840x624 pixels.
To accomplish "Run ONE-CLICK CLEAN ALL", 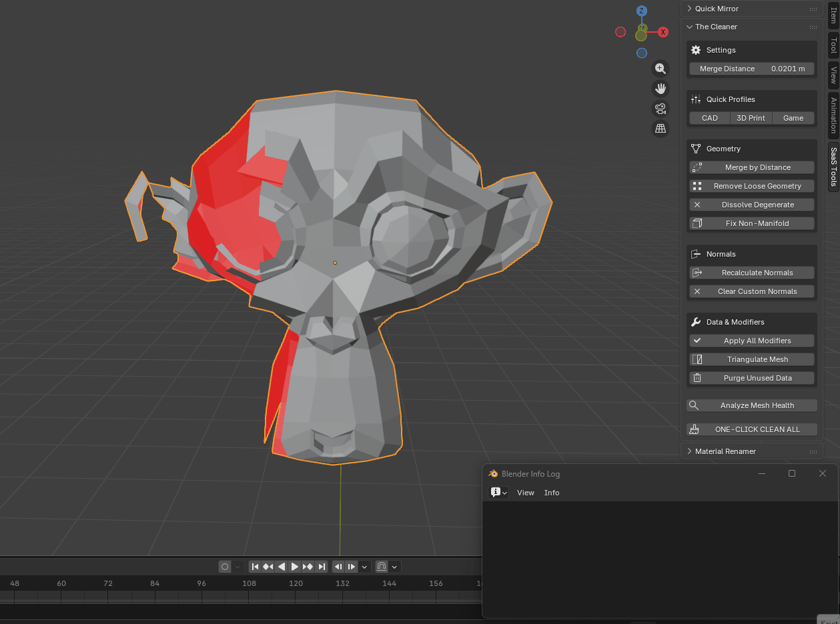I will (x=752, y=429).
